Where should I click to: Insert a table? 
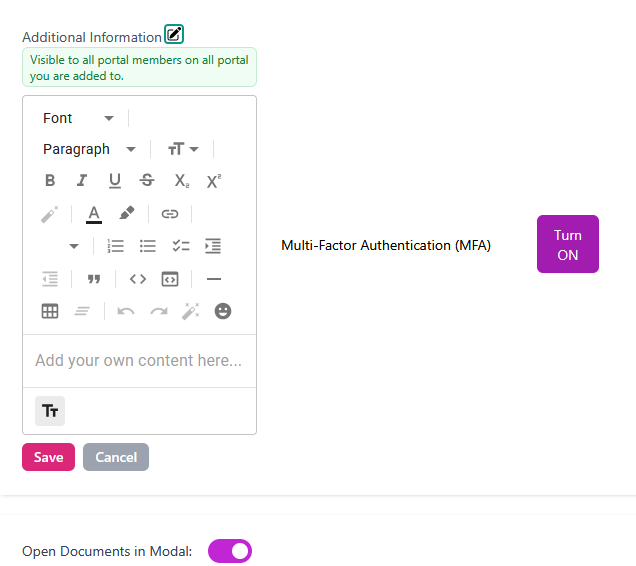click(50, 311)
